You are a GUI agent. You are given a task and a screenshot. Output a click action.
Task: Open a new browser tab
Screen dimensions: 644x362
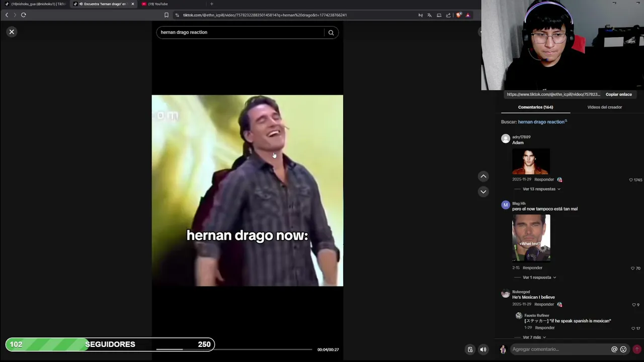pos(211,4)
